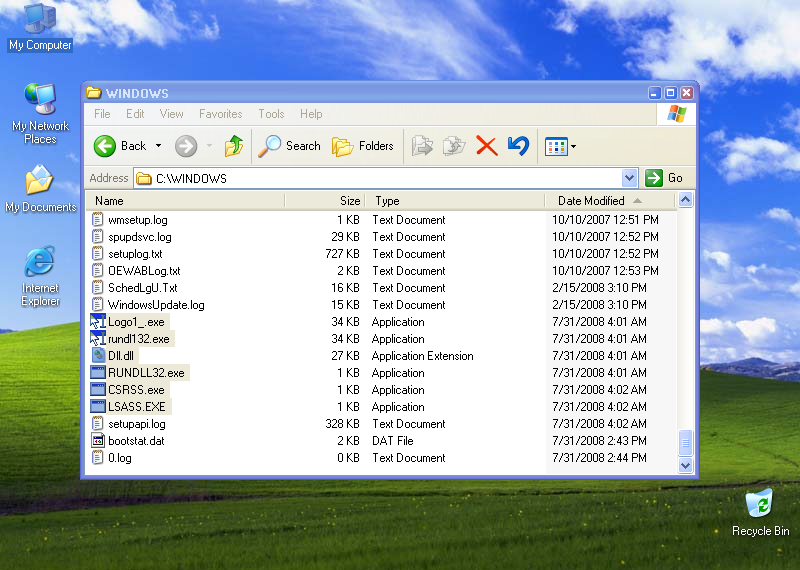Image resolution: width=800 pixels, height=570 pixels.
Task: Open the Favorites menu
Action: coord(220,114)
